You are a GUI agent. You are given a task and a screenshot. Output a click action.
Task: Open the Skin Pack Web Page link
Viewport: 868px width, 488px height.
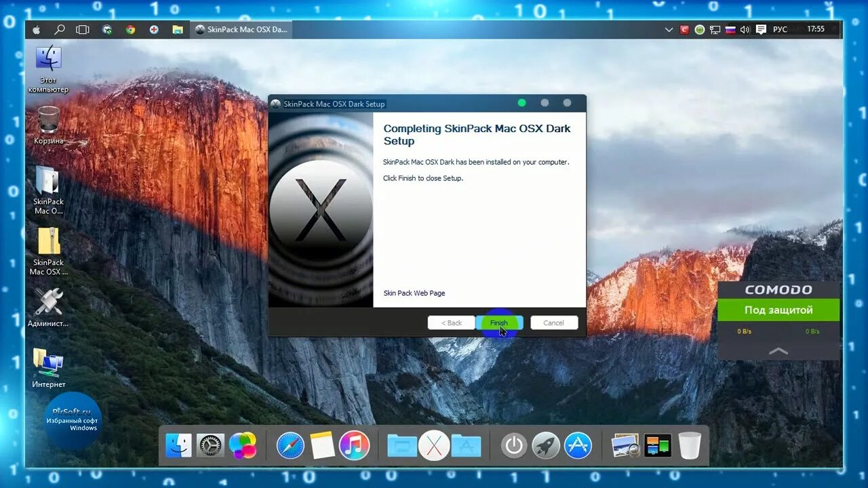coord(414,293)
